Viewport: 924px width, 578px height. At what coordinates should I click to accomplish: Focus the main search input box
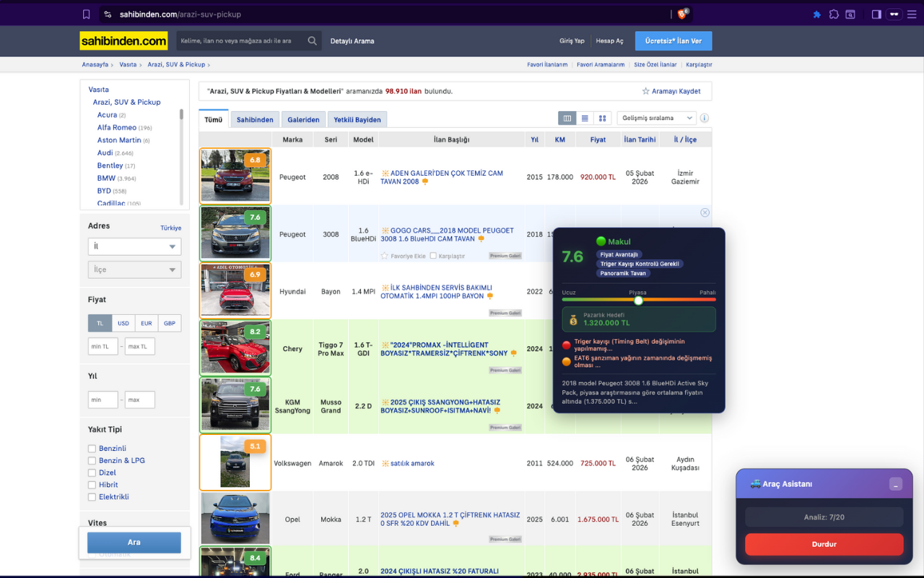pyautogui.click(x=241, y=41)
